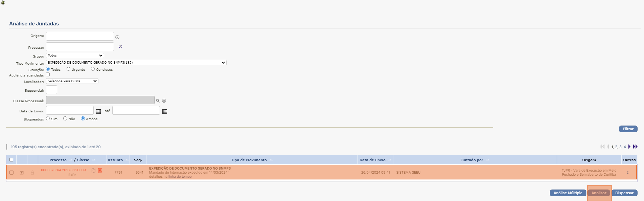This screenshot has width=644, height=201.
Task: Click the Analisar button
Action: click(598, 193)
